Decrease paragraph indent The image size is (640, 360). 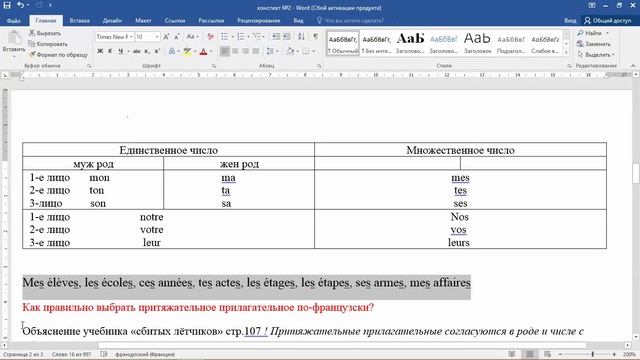[x=276, y=37]
